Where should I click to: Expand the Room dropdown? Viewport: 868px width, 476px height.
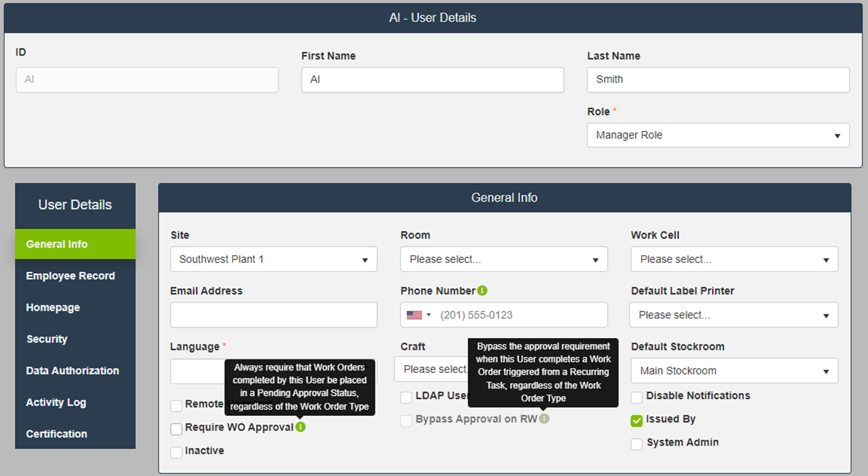(503, 259)
